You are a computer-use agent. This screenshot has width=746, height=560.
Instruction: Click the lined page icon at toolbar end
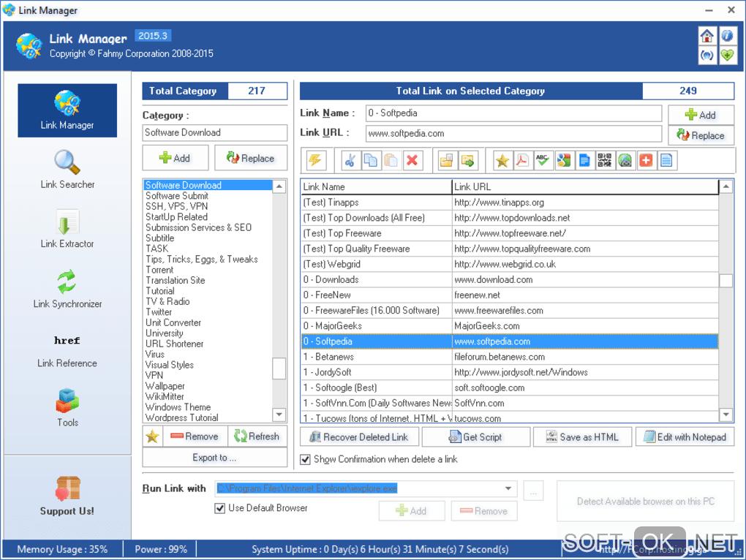(666, 160)
